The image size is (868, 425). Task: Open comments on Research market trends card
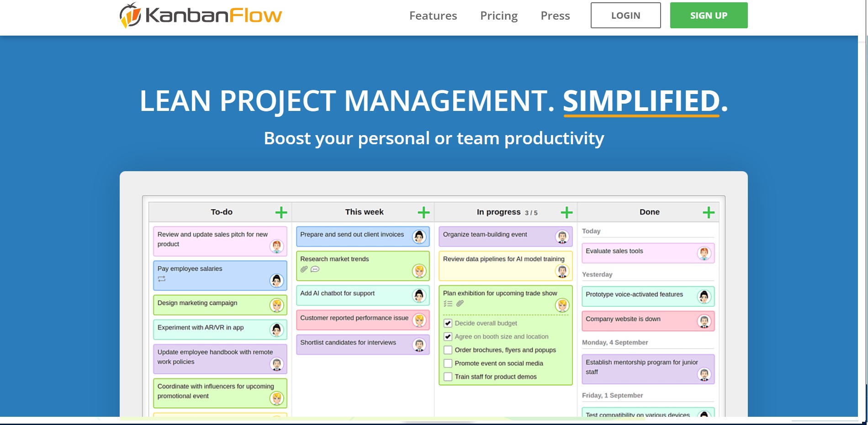tap(314, 269)
